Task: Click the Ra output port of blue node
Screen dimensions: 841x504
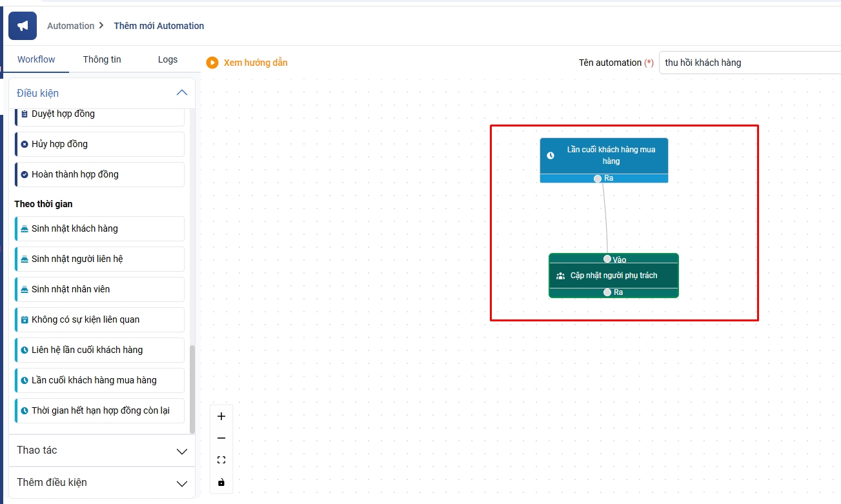Action: pos(598,179)
